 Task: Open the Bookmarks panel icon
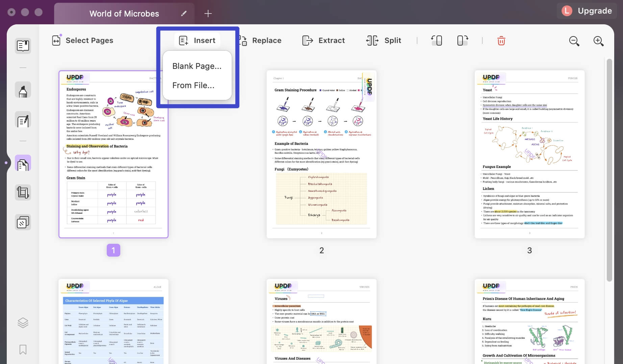23,349
